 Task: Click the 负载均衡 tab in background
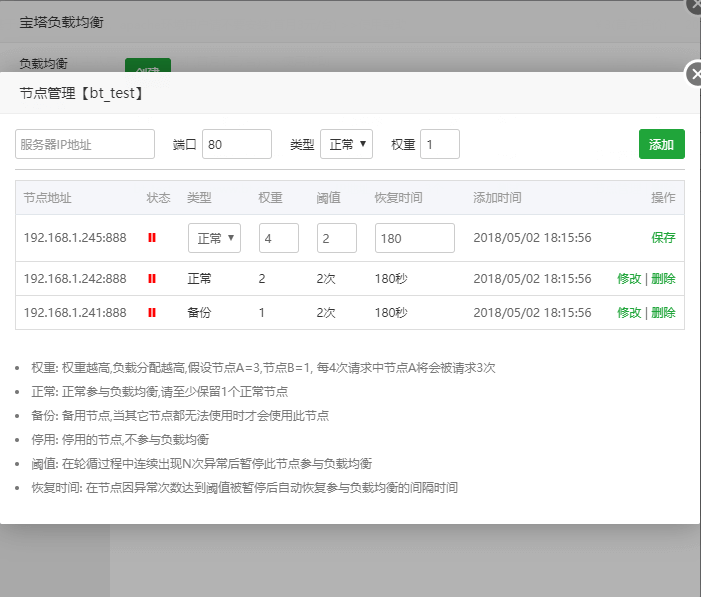44,63
